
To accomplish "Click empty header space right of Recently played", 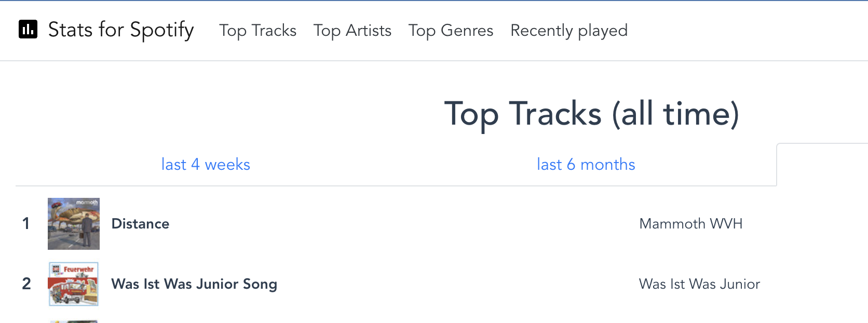I will point(748,31).
